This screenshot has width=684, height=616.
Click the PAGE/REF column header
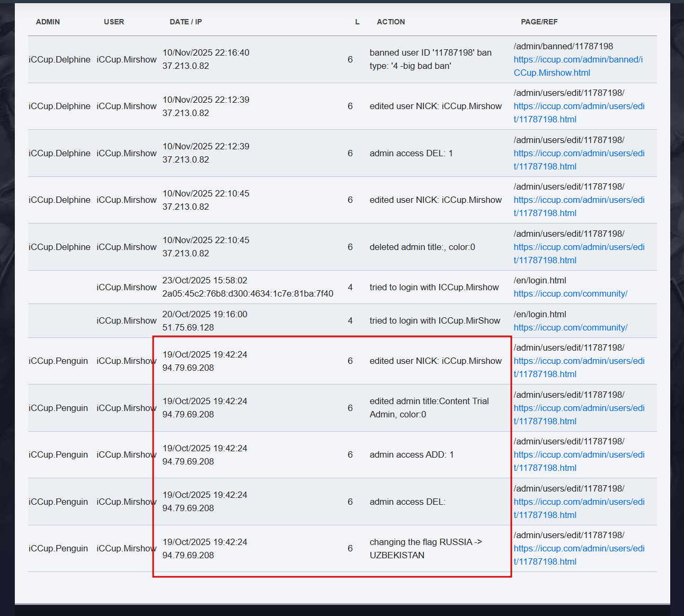pyautogui.click(x=539, y=22)
